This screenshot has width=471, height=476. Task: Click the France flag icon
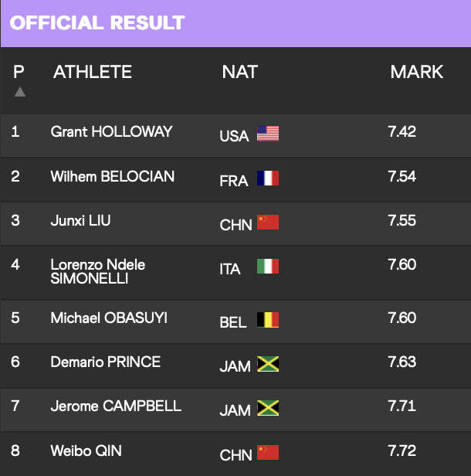click(268, 178)
